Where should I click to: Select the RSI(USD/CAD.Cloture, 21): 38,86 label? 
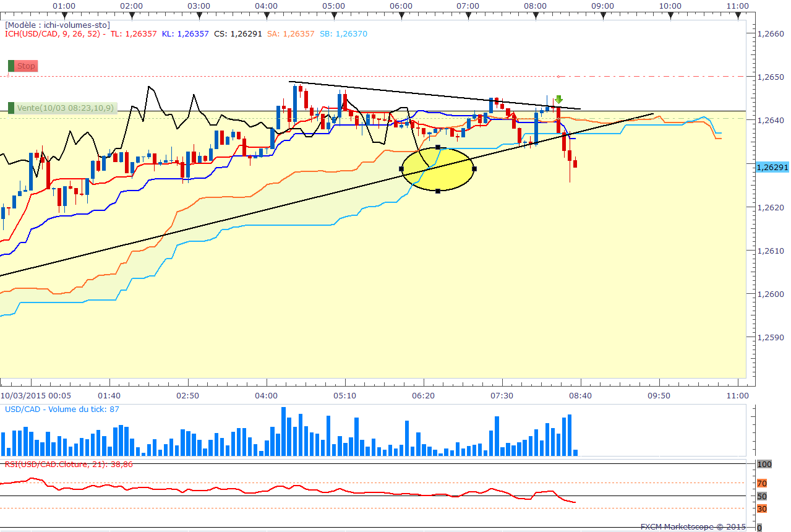point(69,463)
